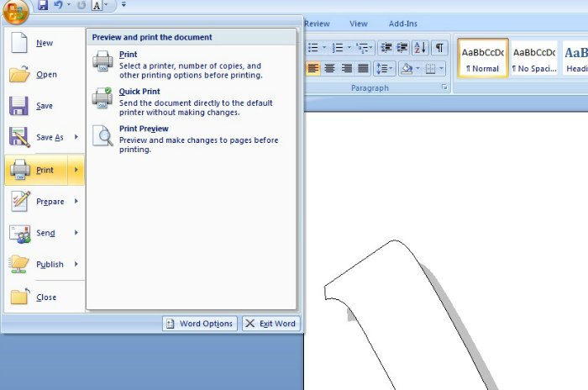The height and width of the screenshot is (390, 588).
Task: Expand the Save As submenu arrow
Action: 76,137
